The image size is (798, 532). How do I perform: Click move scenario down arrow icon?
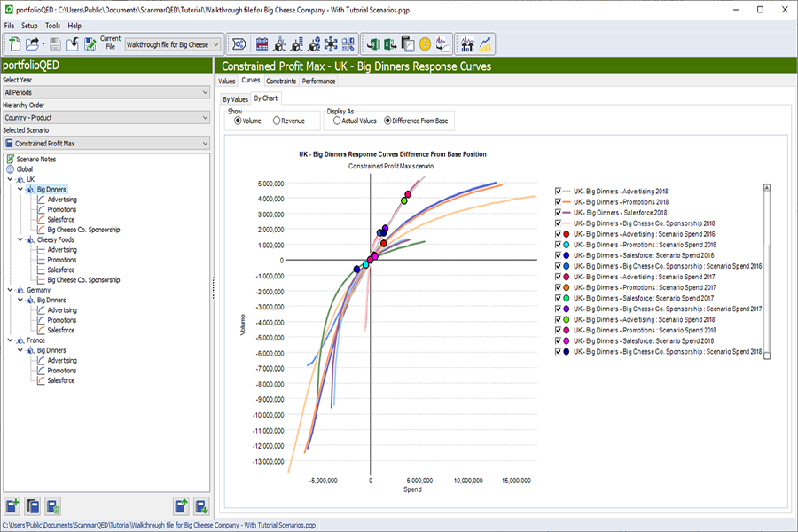point(201,506)
